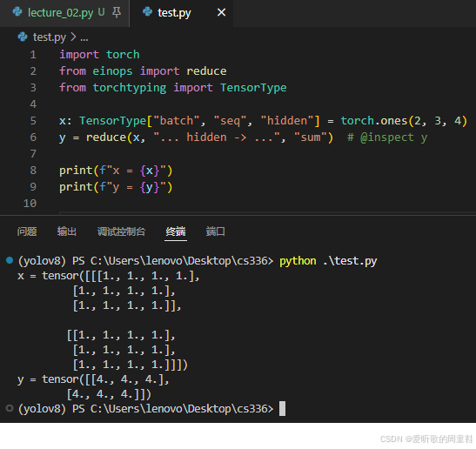
Task: Click 'x = tensor([[[1., 1., 1., 1.],' output
Action: (109, 276)
